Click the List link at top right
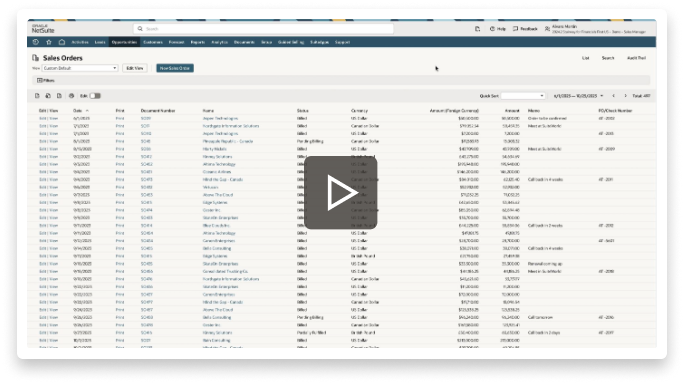 585,58
